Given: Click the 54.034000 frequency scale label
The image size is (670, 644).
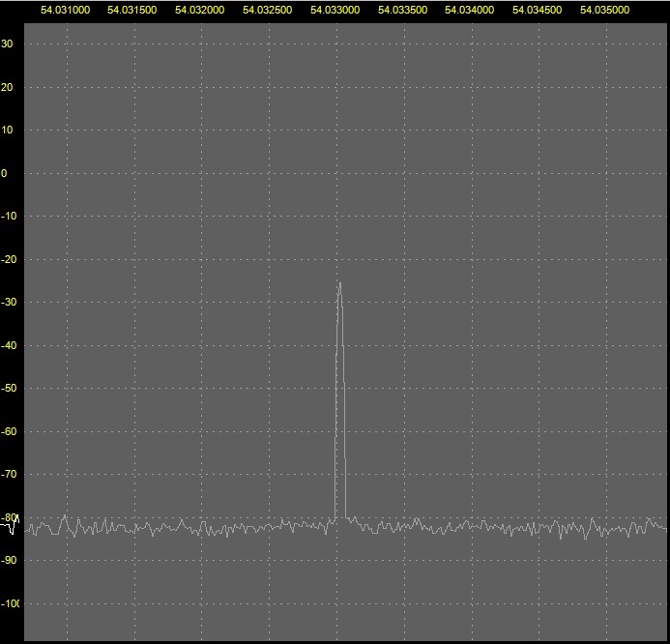Looking at the screenshot, I should (469, 10).
